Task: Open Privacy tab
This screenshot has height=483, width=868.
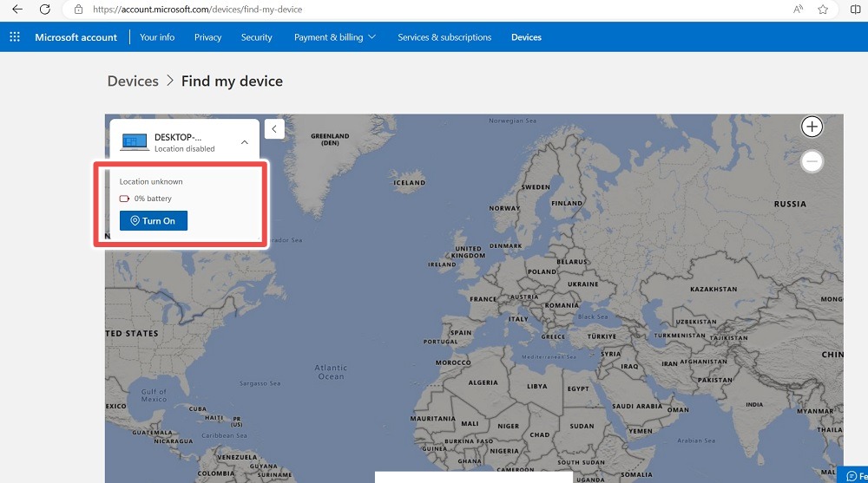Action: [207, 37]
